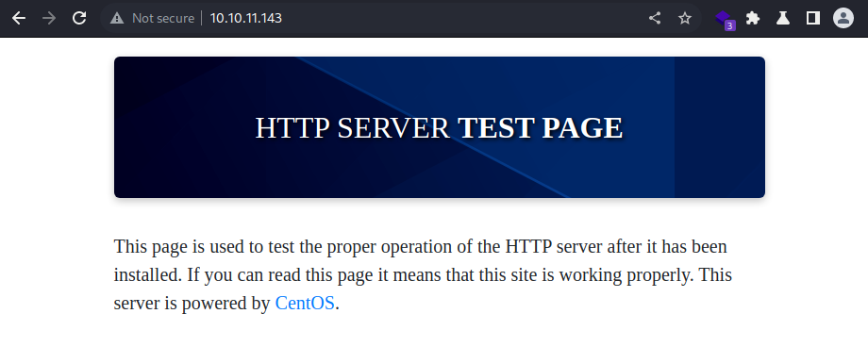This screenshot has width=868, height=347.
Task: Follow the CentOS link
Action: 305,304
